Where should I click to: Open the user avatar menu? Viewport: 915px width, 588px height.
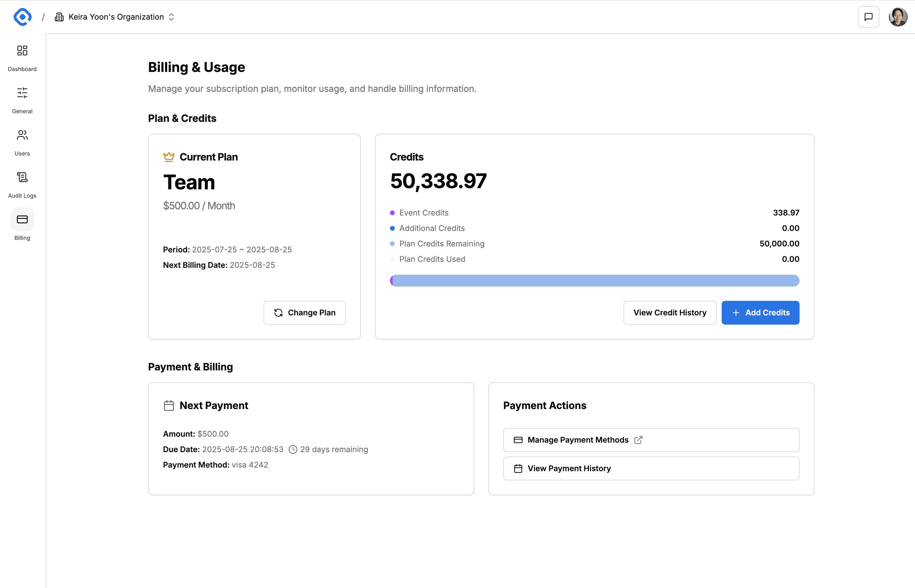(x=898, y=17)
